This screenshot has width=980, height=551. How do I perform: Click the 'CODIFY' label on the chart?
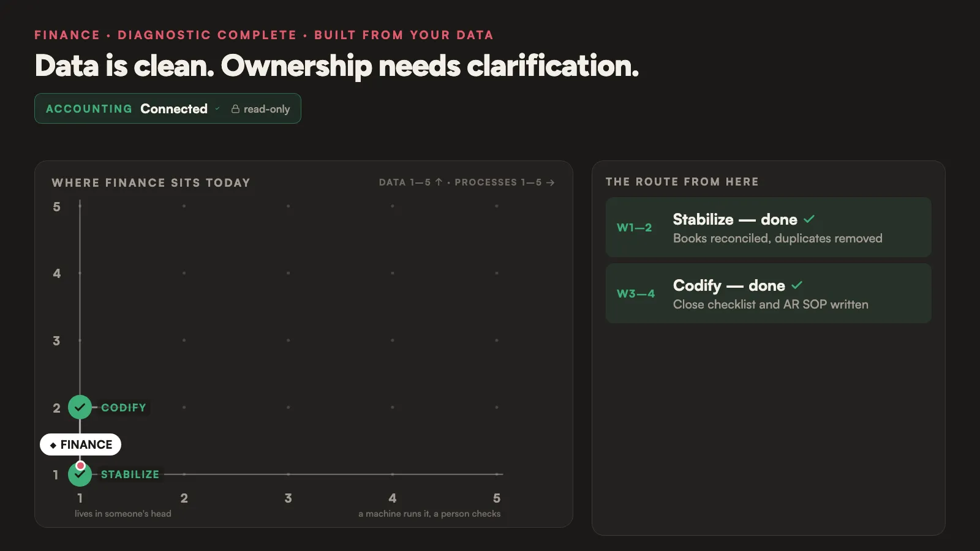(x=124, y=408)
